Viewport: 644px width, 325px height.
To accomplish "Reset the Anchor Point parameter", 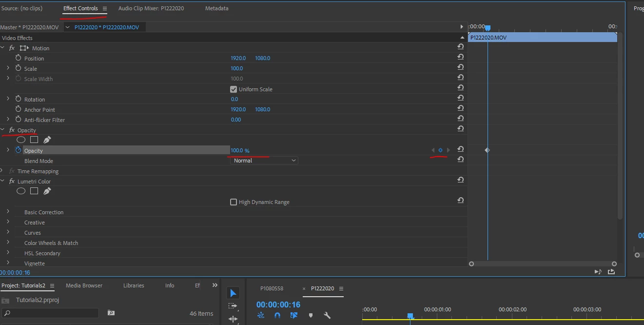I will [x=460, y=108].
